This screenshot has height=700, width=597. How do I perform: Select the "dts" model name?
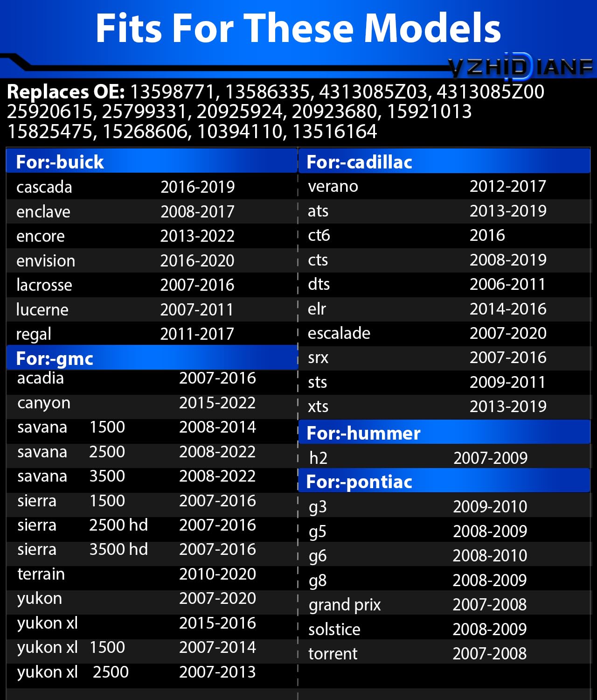[319, 284]
